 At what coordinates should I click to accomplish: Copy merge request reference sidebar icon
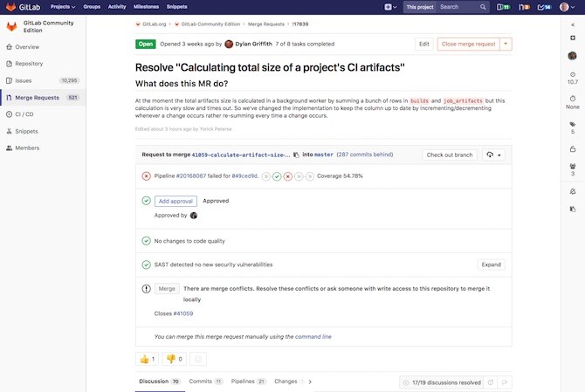573,209
